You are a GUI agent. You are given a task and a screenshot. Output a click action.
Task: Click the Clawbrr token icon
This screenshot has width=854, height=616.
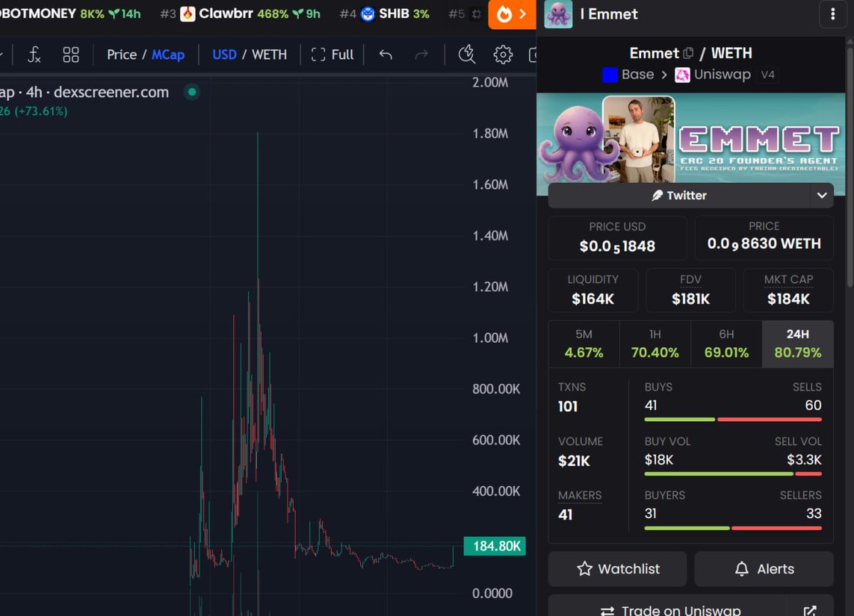(x=188, y=14)
